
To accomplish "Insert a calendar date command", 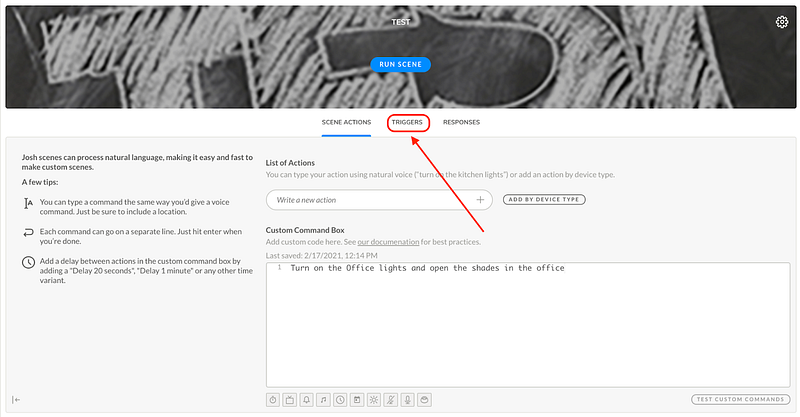I will coord(357,400).
